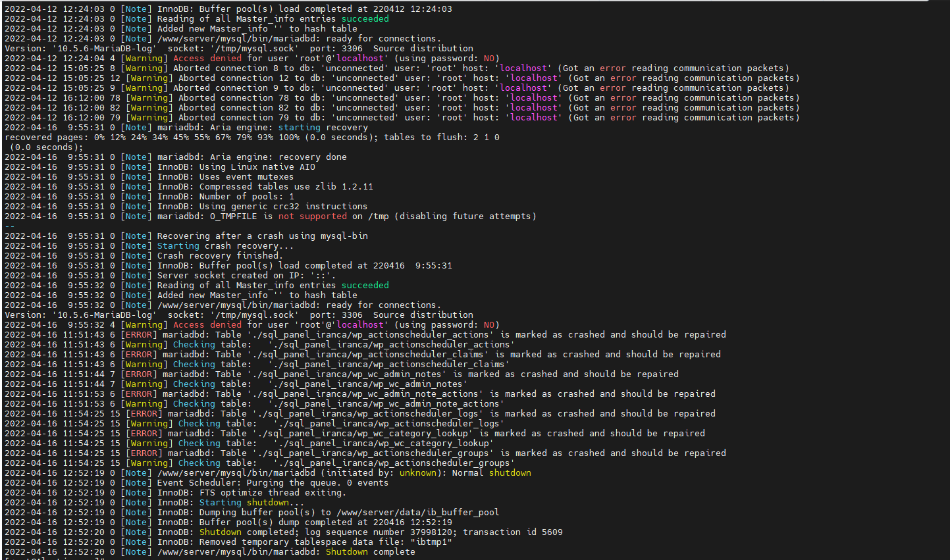Image resolution: width=950 pixels, height=560 pixels.
Task: Click the 'Server socket created on IP' line
Action: 246,276
